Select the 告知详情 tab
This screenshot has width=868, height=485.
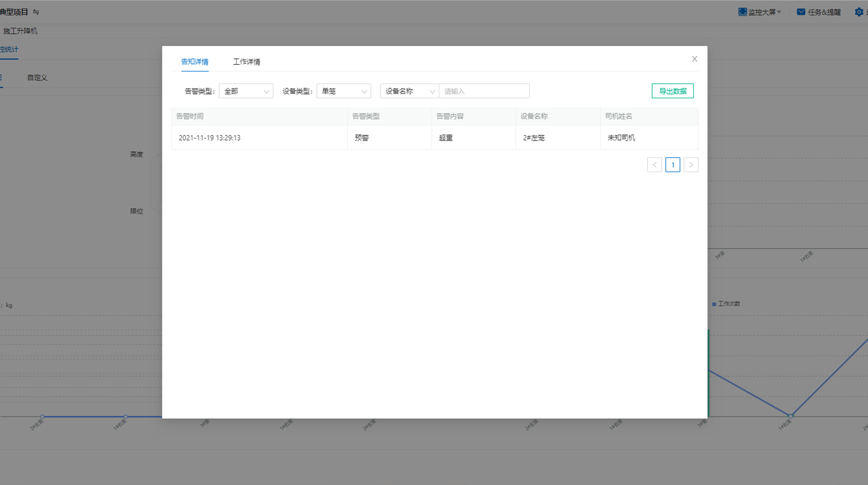tap(195, 62)
